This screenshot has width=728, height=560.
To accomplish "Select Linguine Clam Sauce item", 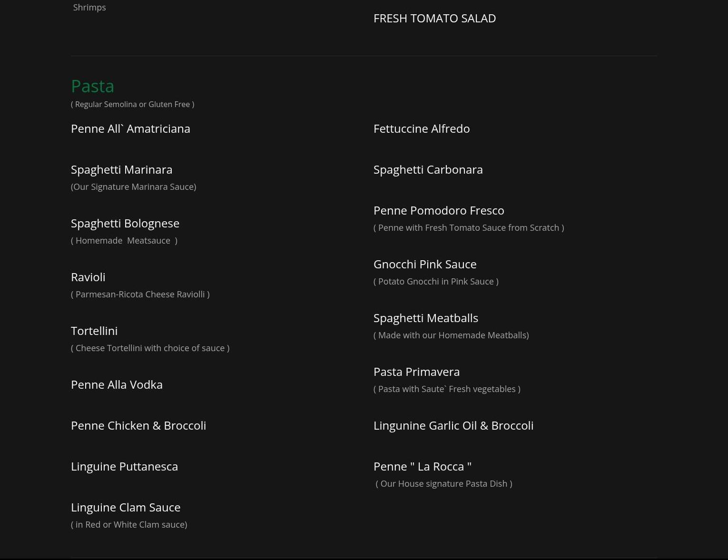I will 125,508.
